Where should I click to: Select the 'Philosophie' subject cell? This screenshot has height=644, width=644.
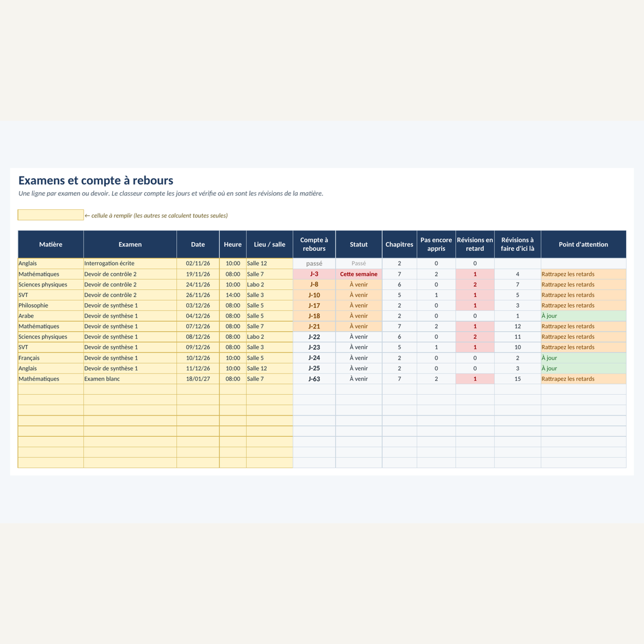tap(51, 305)
